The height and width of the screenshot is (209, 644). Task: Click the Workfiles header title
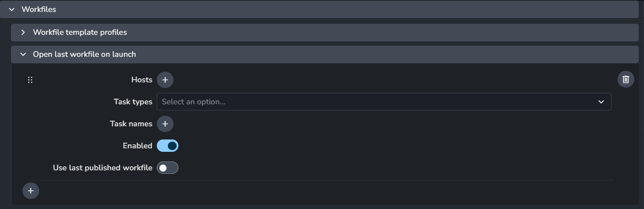pyautogui.click(x=39, y=9)
